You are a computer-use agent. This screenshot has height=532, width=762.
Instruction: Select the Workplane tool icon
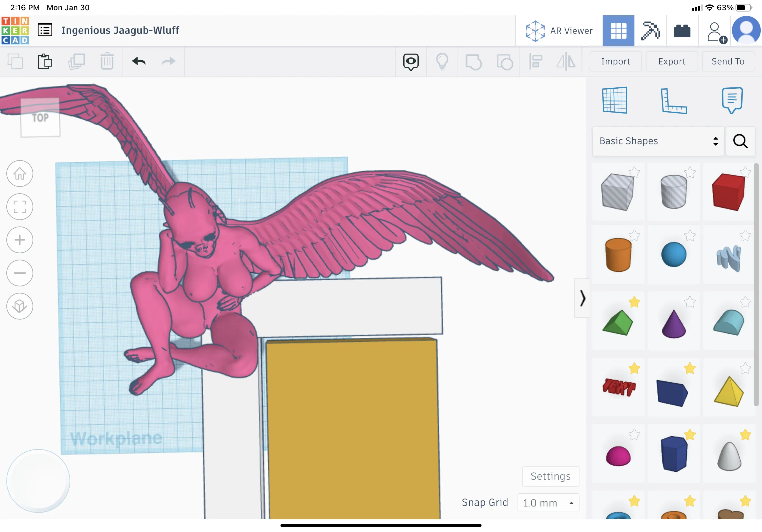(615, 100)
